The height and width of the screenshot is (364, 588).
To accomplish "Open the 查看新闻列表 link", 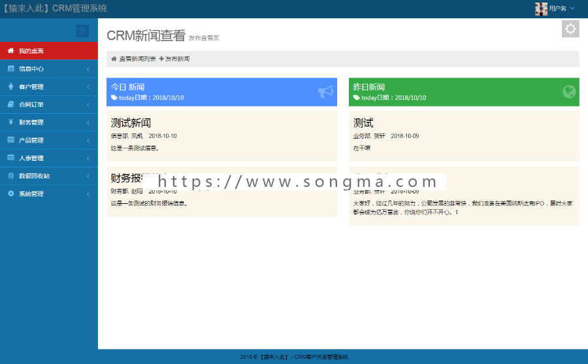I will click(x=138, y=59).
